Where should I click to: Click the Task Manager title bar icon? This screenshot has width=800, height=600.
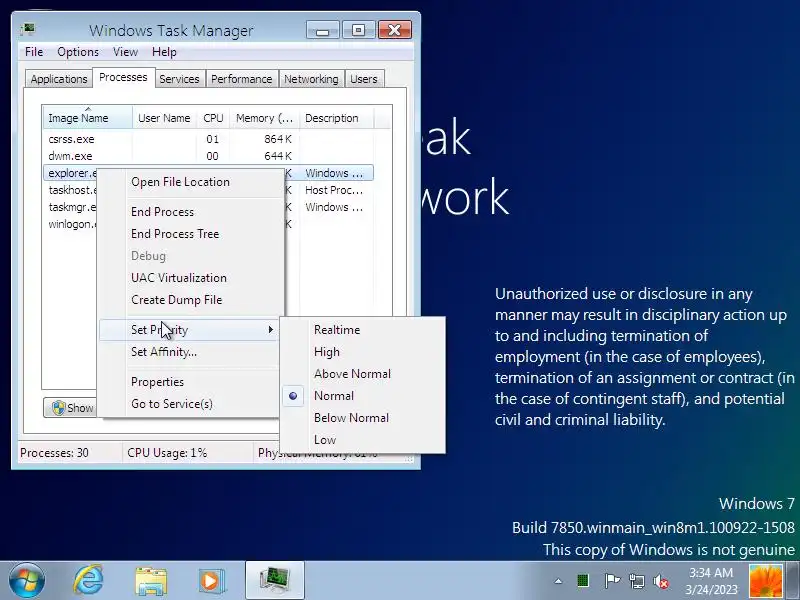(x=28, y=29)
